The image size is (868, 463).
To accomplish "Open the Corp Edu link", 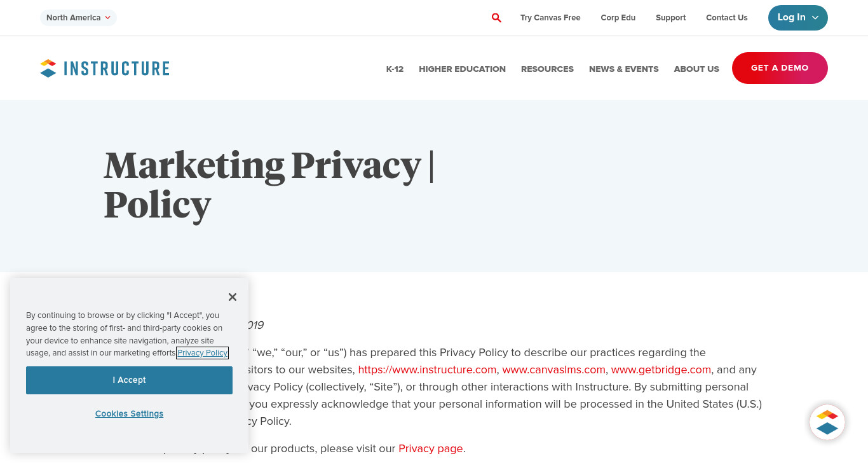I will point(618,18).
